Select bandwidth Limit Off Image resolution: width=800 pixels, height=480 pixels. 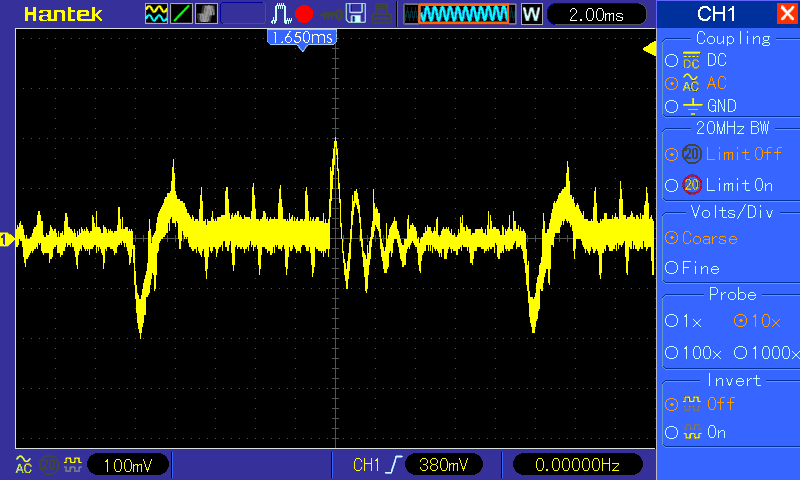[x=723, y=154]
